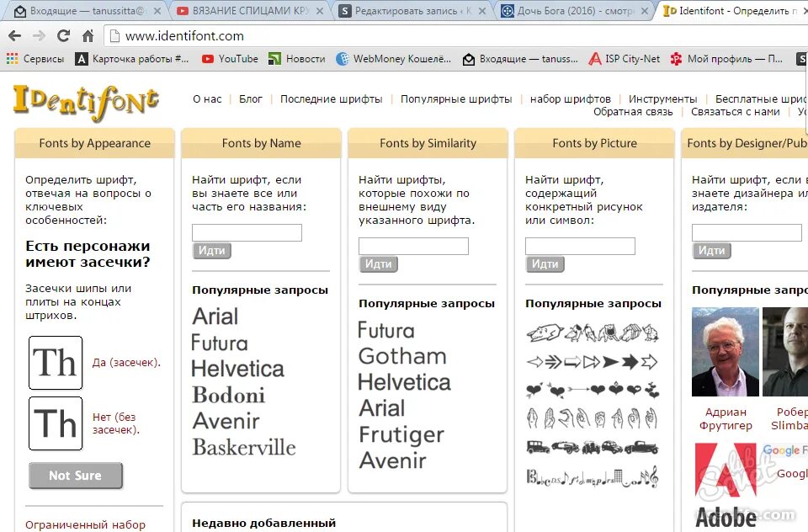808x532 pixels.
Task: Open Адриан Фрутигер designer photo
Action: click(x=726, y=352)
